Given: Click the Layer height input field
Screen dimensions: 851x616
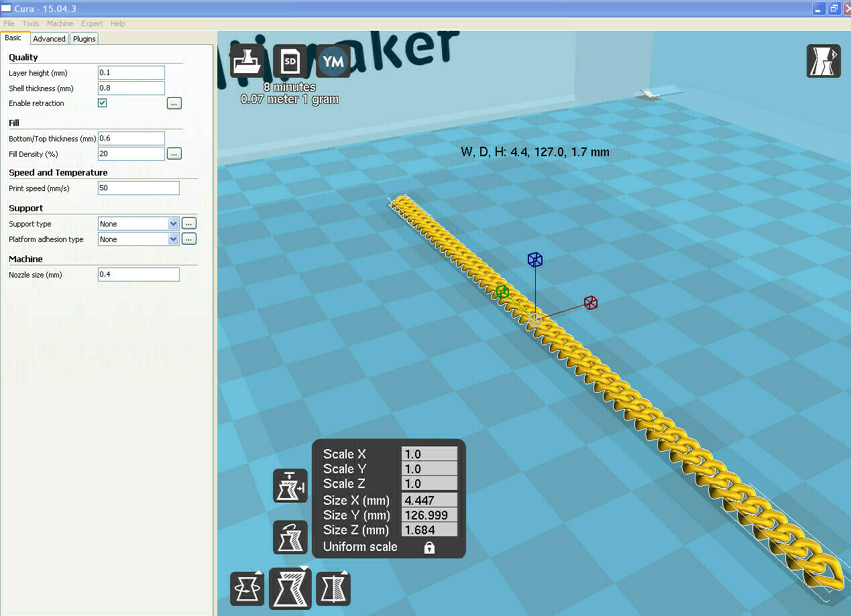Looking at the screenshot, I should point(131,72).
